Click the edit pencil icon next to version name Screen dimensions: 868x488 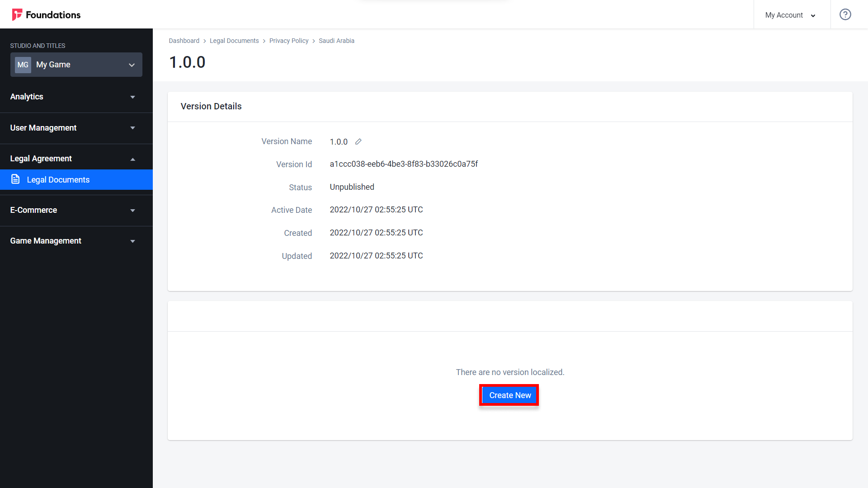358,141
